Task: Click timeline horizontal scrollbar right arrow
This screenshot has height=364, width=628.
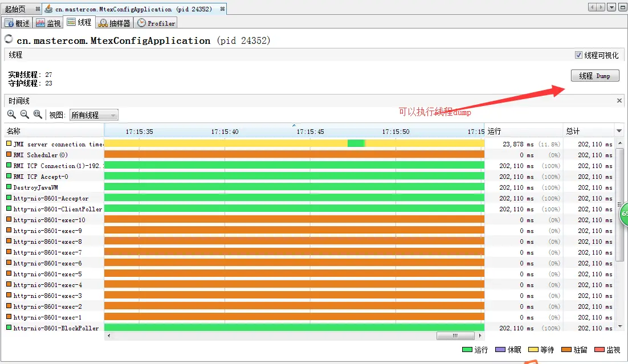Action: point(480,336)
